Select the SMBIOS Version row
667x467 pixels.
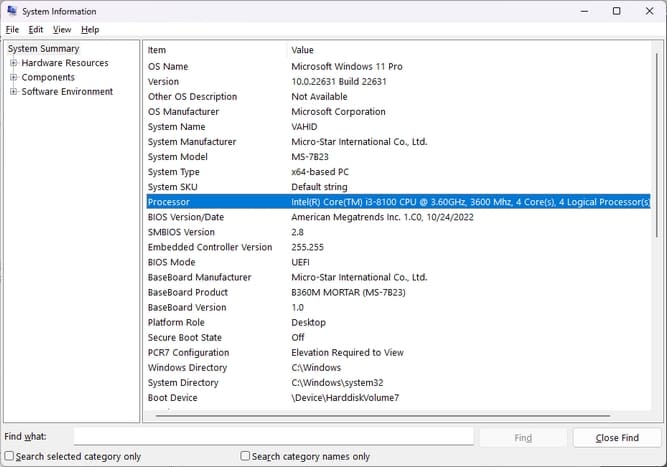click(x=398, y=232)
